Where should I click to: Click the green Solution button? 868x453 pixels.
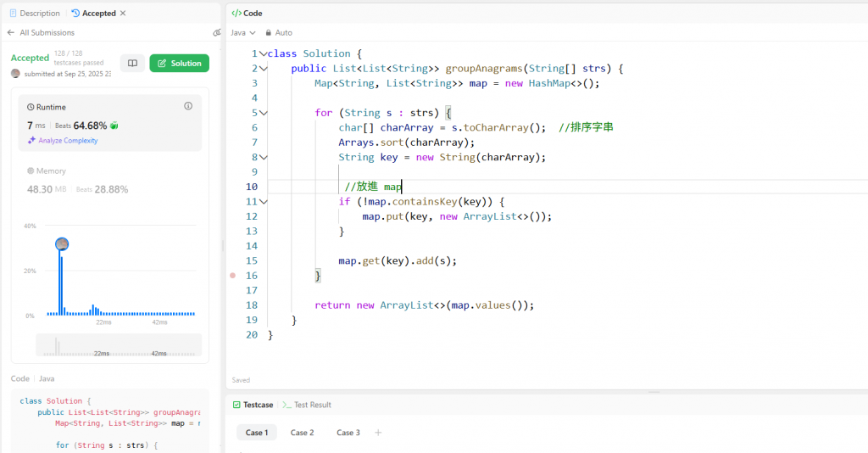[180, 63]
